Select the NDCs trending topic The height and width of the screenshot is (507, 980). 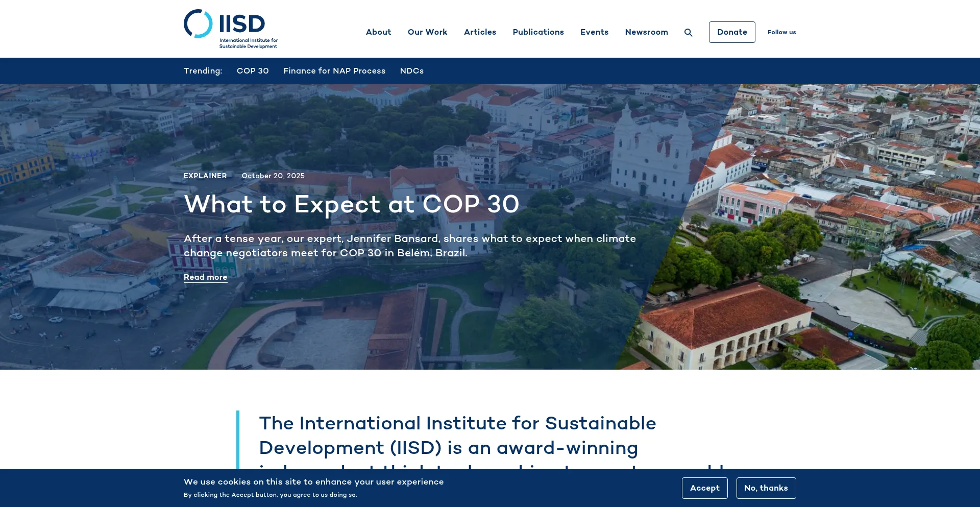coord(411,71)
